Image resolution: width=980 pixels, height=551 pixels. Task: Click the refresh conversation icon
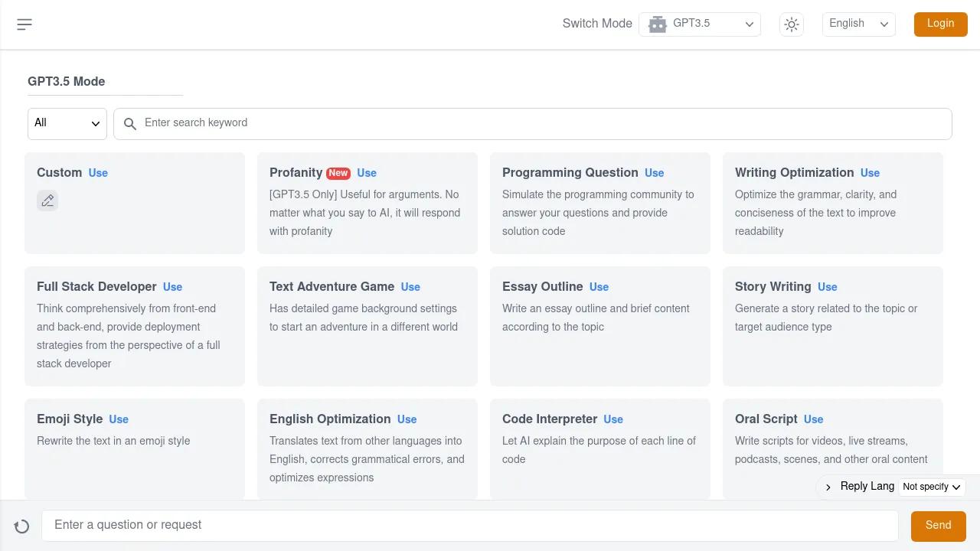tap(21, 526)
